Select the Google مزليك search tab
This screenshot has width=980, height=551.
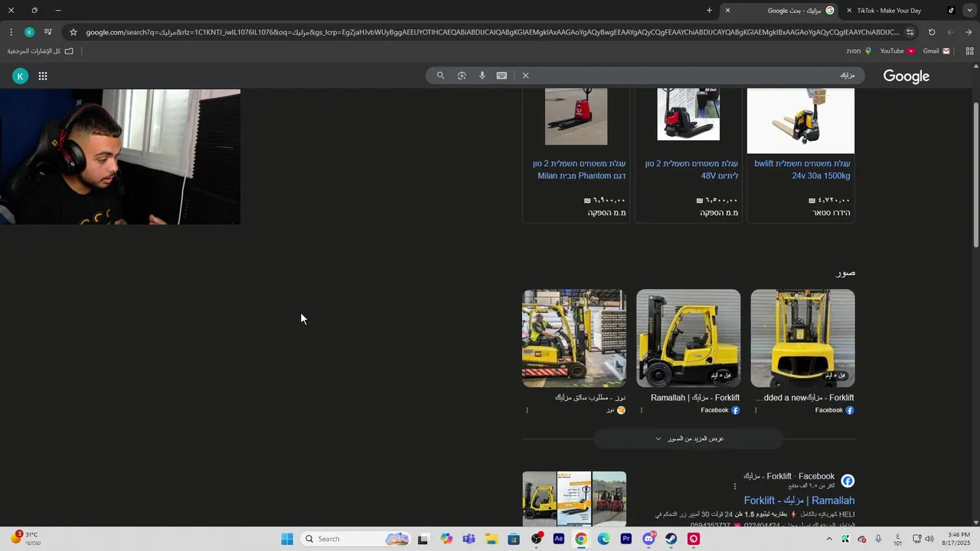pyautogui.click(x=780, y=11)
